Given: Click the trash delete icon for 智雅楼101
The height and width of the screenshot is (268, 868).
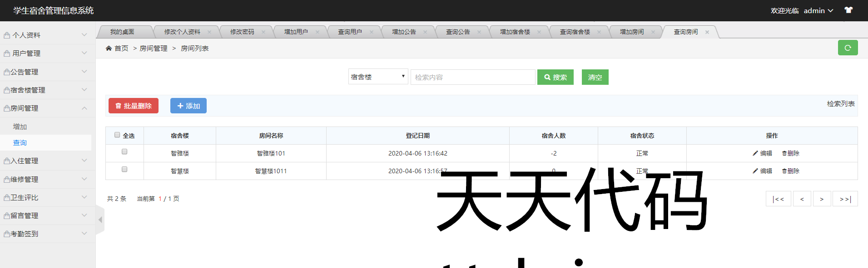Looking at the screenshot, I should [784, 153].
